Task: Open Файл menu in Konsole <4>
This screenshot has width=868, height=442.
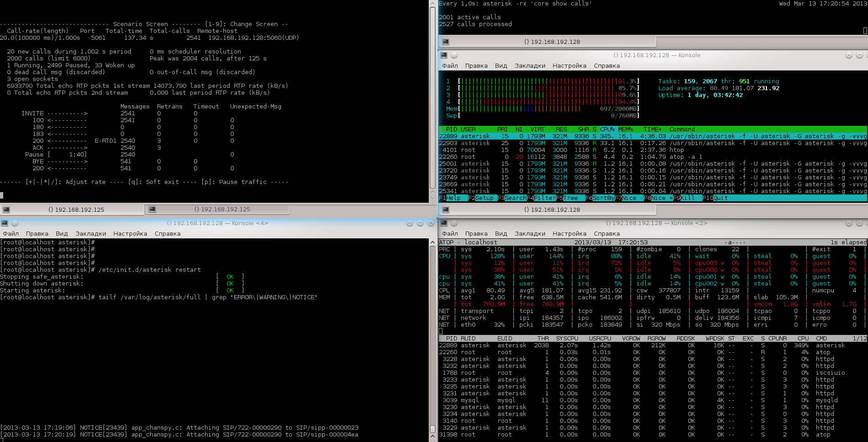Action: click(11, 234)
